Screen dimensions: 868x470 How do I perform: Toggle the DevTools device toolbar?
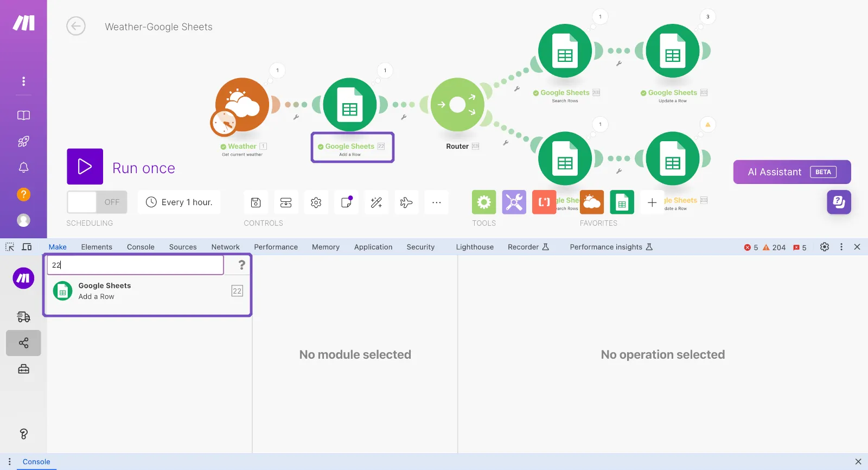tap(27, 247)
